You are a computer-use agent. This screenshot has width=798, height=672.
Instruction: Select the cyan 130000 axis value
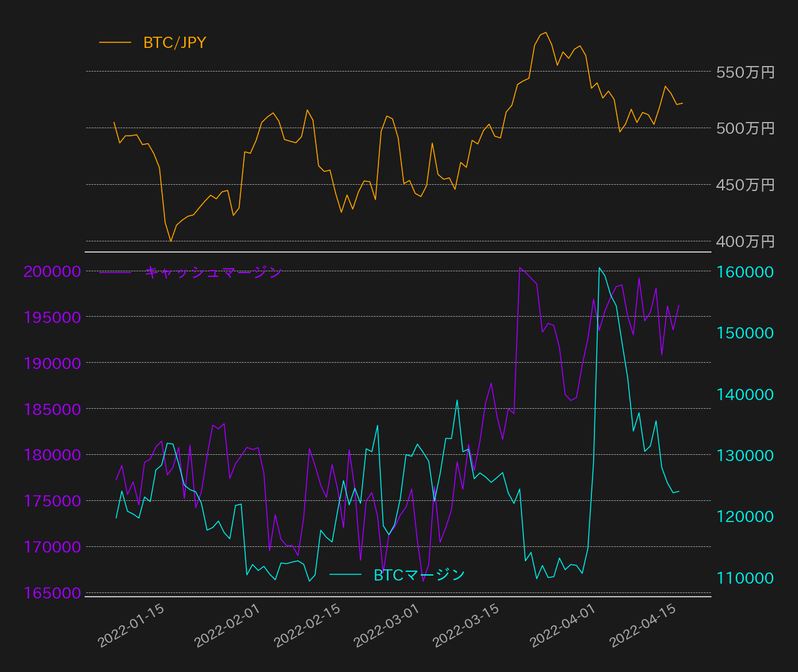coord(745,455)
